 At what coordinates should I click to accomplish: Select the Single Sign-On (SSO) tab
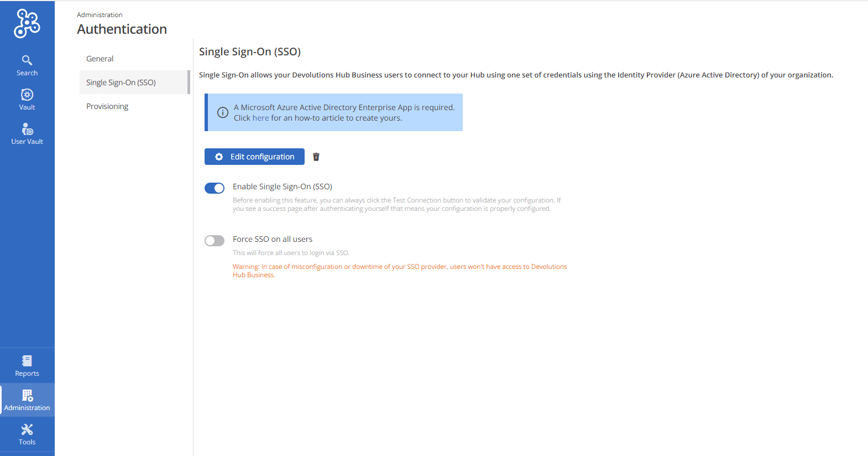click(x=121, y=82)
